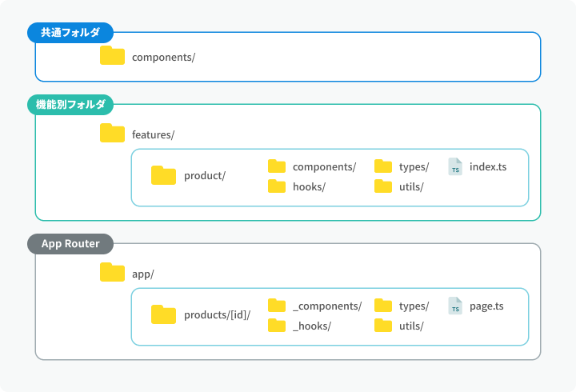Click the _components/ folder icon
This screenshot has height=392, width=576.
pos(277,306)
